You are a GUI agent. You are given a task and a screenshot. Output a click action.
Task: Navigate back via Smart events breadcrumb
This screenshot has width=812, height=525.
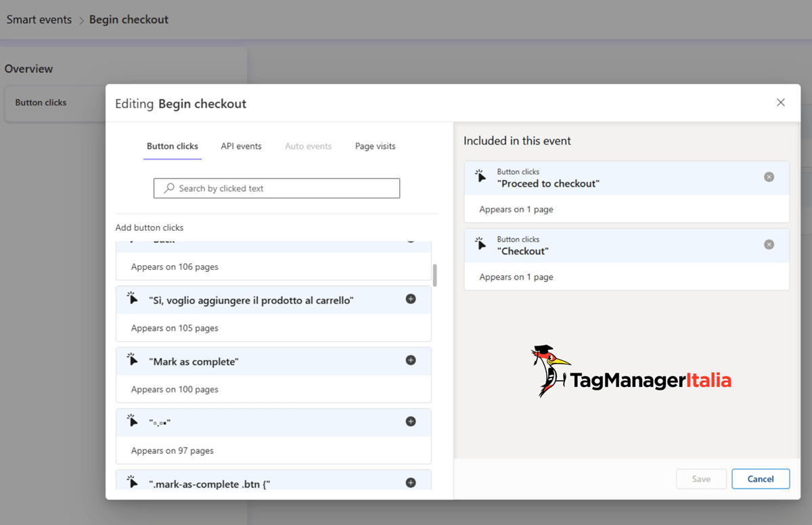39,20
